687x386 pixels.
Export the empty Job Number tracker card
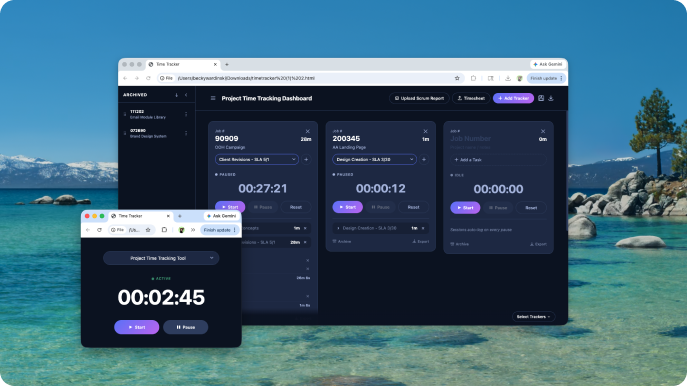coord(538,244)
